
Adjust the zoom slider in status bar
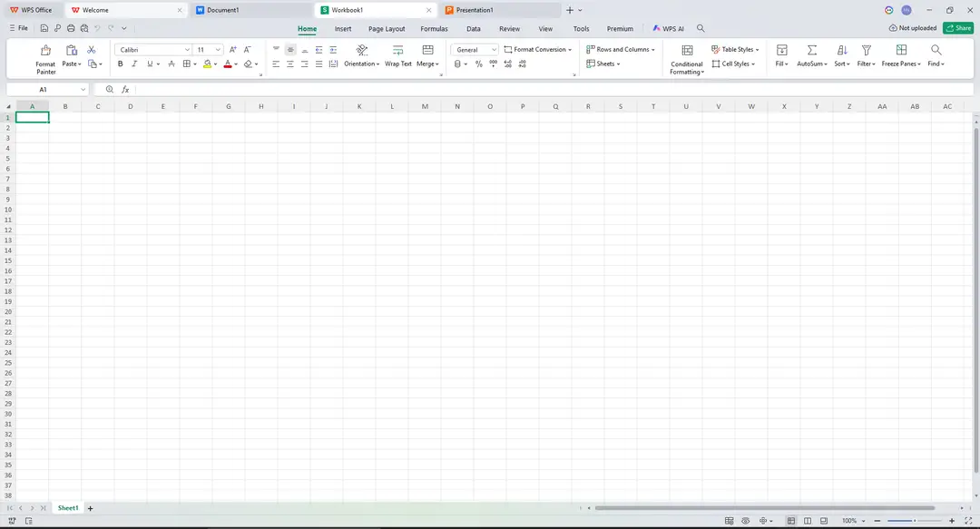pos(915,521)
